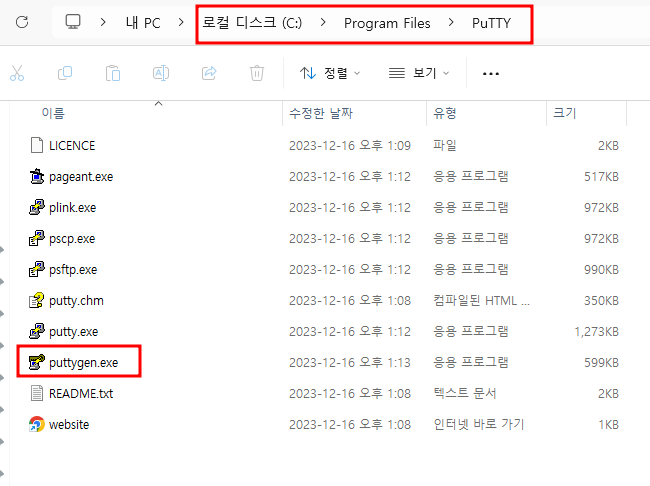Open the 보기 view dropdown
The width and height of the screenshot is (650, 486).
[x=419, y=73]
